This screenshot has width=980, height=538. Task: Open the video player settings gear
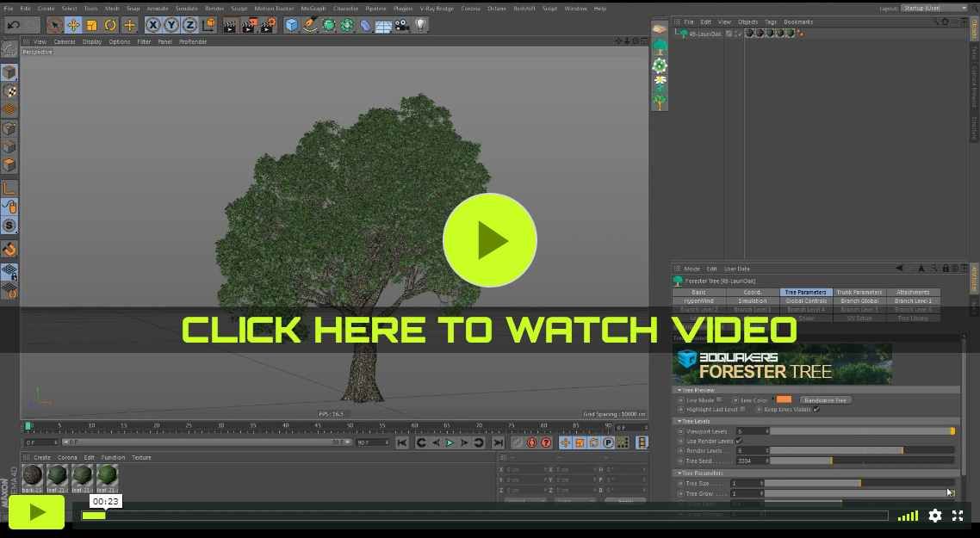(935, 516)
